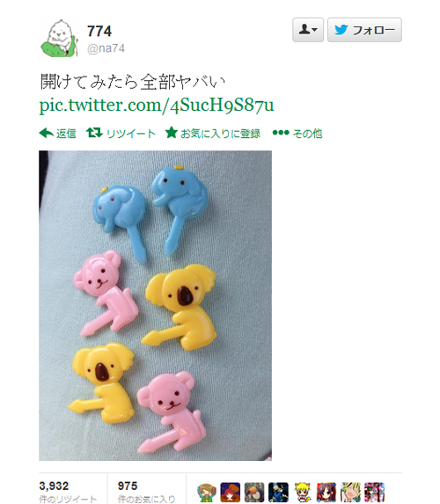This screenshot has width=440, height=504.
Task: Open fourth retweeter avatar in dark blue
Action: tap(278, 492)
